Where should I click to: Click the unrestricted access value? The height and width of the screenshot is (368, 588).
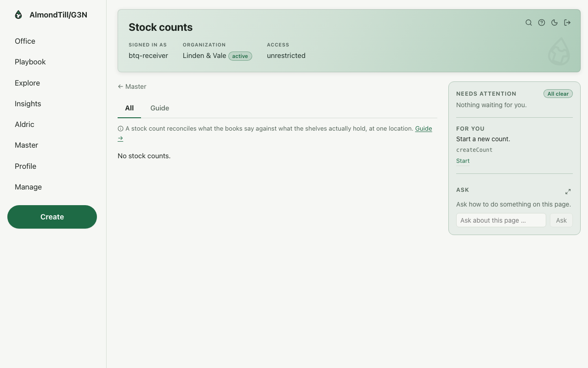286,56
